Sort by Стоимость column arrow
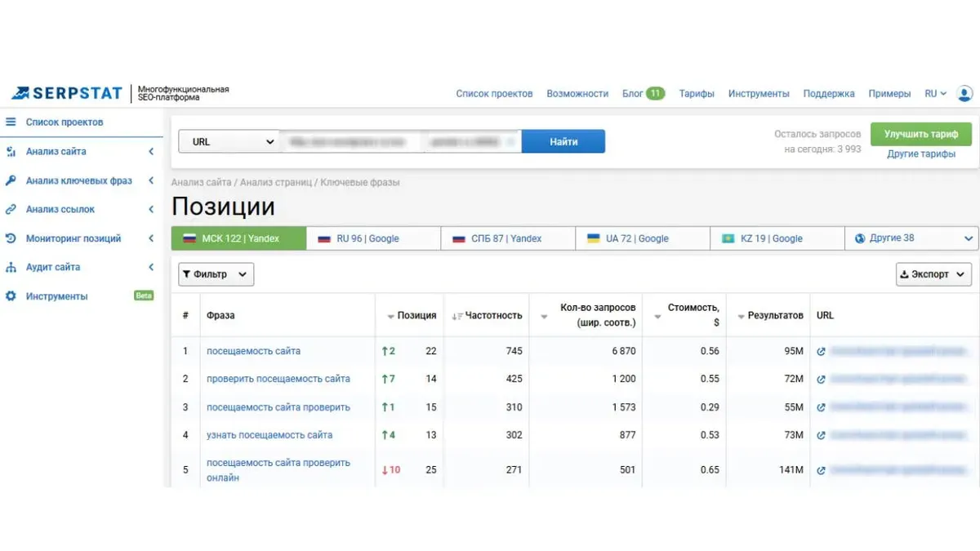980x551 pixels. (x=657, y=316)
